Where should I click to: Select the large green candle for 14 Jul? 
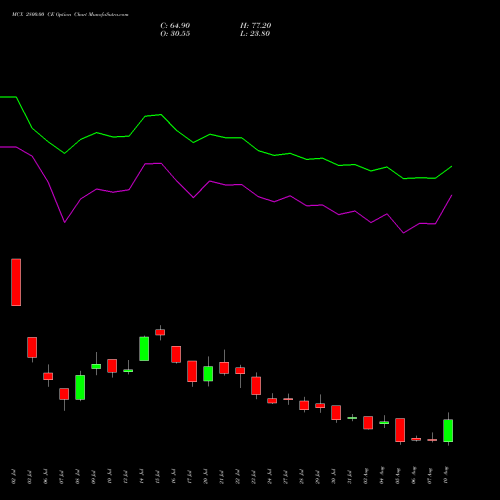point(144,349)
